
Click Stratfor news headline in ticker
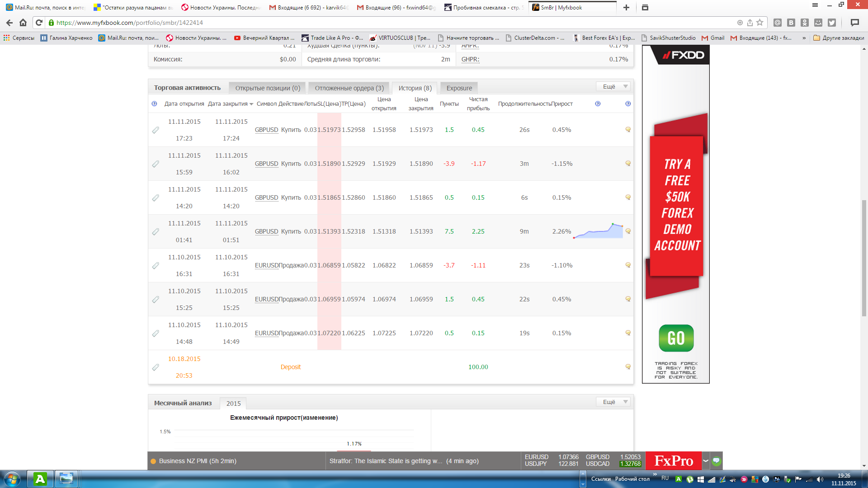[386, 461]
